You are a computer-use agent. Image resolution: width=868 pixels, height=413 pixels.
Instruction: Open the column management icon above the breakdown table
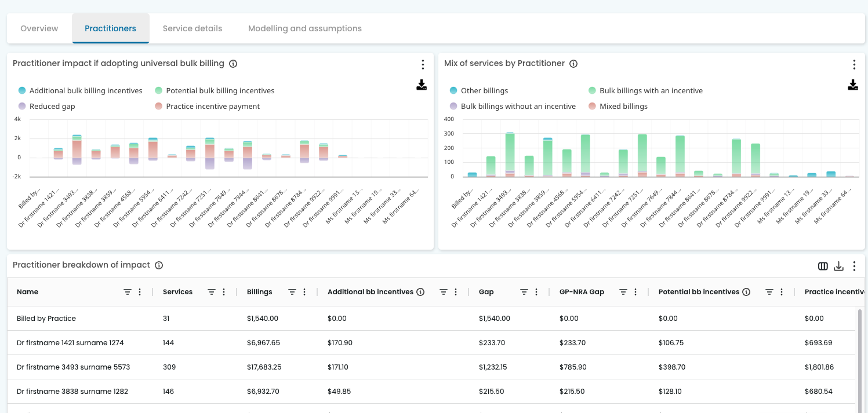click(823, 266)
